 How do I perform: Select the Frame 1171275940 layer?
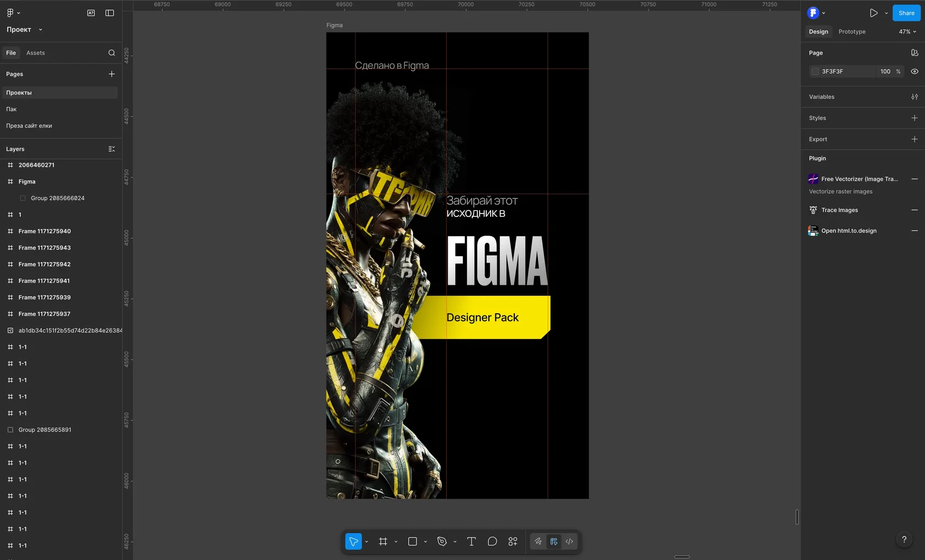45,231
